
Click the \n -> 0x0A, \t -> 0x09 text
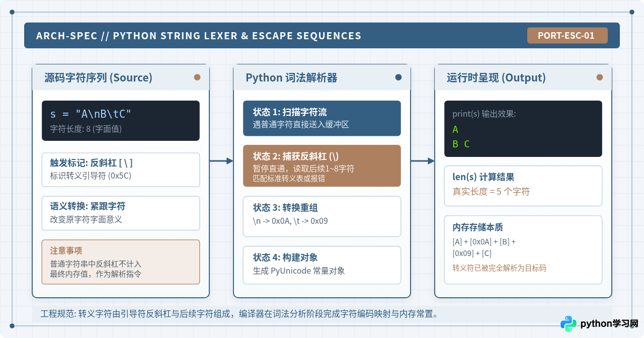pos(290,220)
